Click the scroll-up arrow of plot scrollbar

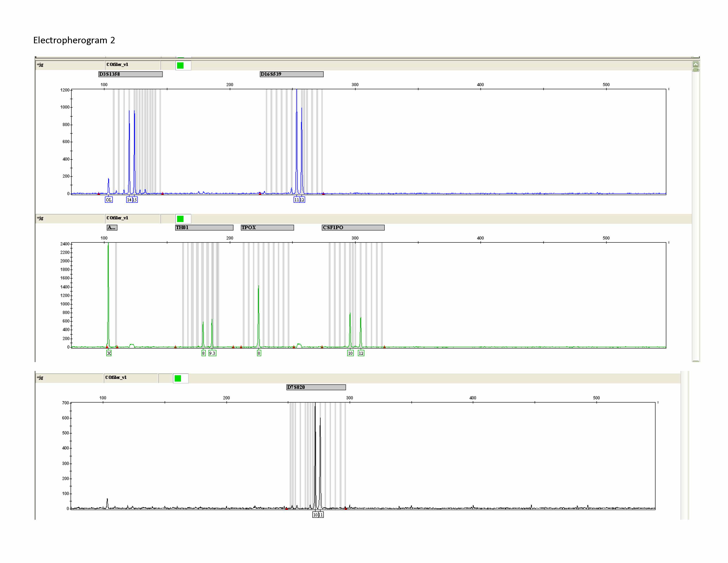tap(696, 64)
